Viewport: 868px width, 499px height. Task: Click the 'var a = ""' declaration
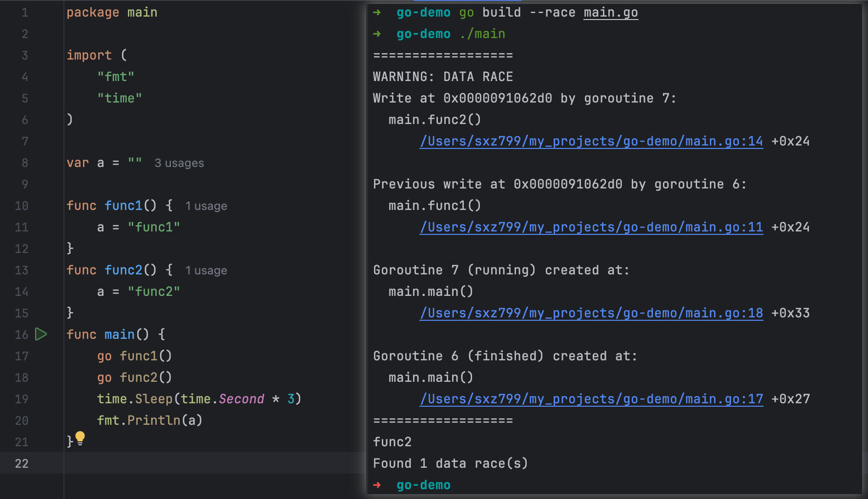pos(104,163)
